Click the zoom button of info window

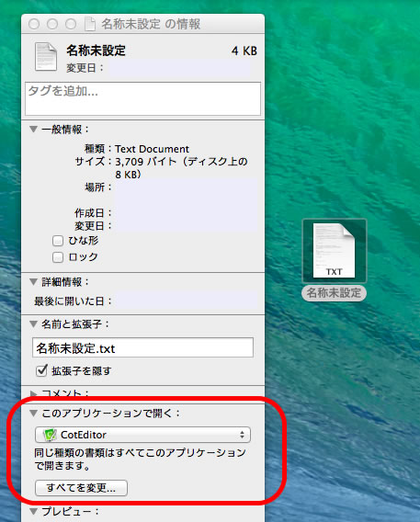pos(71,24)
